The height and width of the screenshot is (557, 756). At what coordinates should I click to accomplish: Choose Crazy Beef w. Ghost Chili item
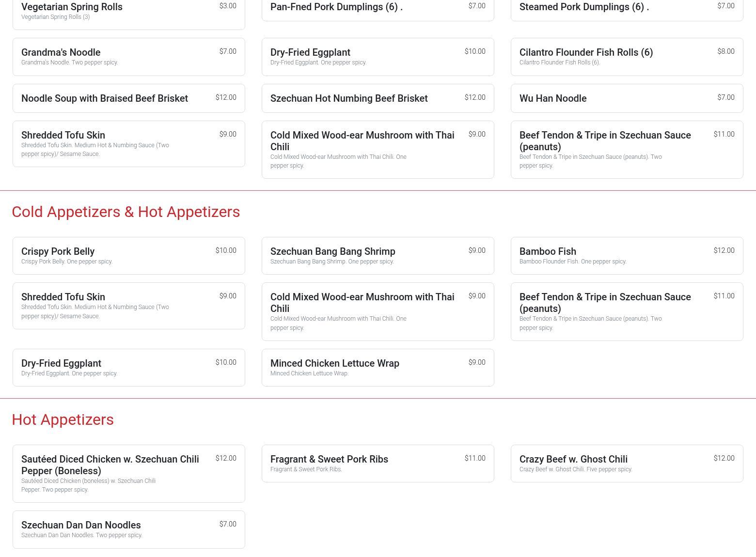(x=627, y=464)
